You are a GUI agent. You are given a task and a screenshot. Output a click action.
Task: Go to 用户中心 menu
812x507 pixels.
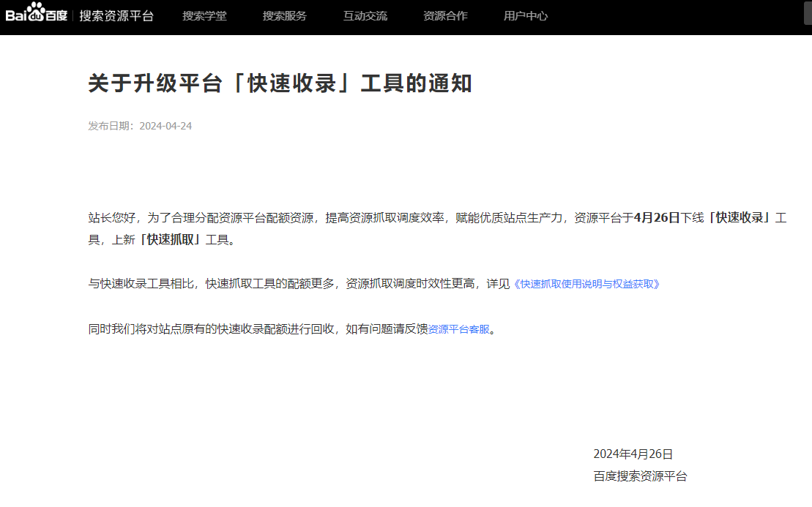pyautogui.click(x=526, y=16)
